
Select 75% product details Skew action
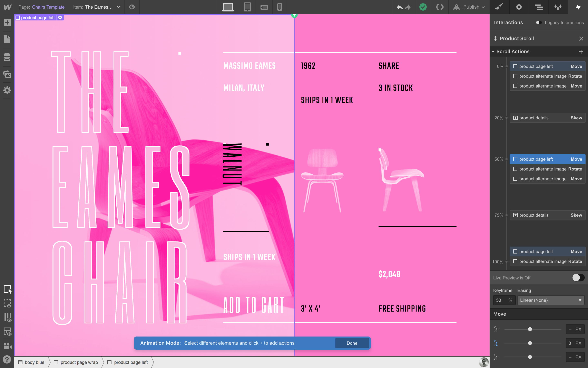click(x=547, y=215)
